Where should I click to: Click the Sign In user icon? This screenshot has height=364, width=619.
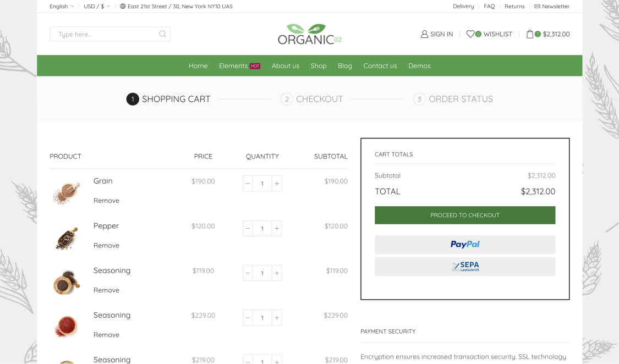pyautogui.click(x=424, y=34)
